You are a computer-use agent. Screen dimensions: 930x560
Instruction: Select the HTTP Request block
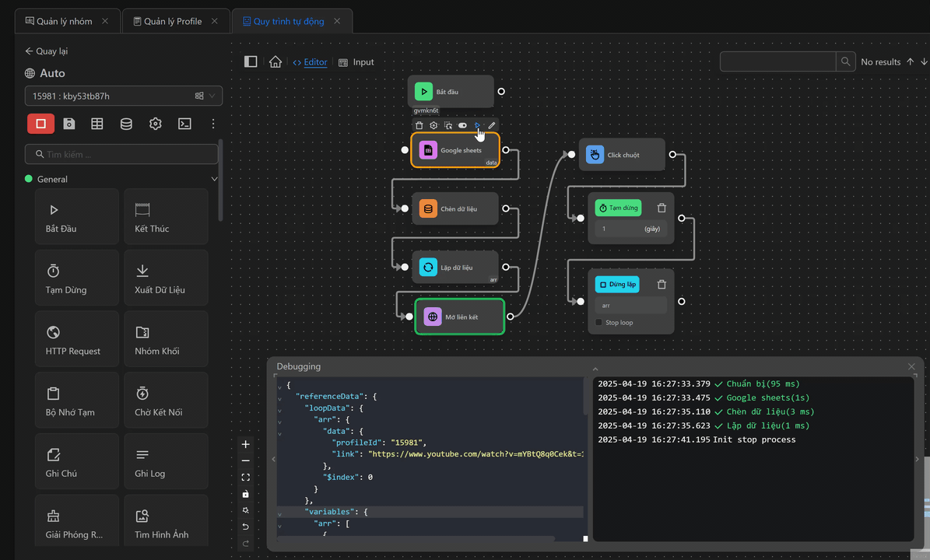click(77, 339)
